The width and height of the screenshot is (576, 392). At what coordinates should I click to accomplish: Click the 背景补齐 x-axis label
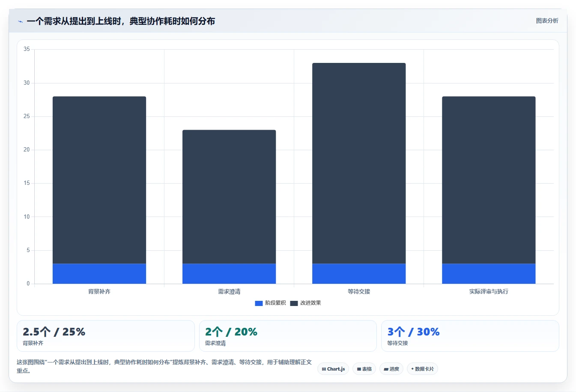click(x=99, y=291)
